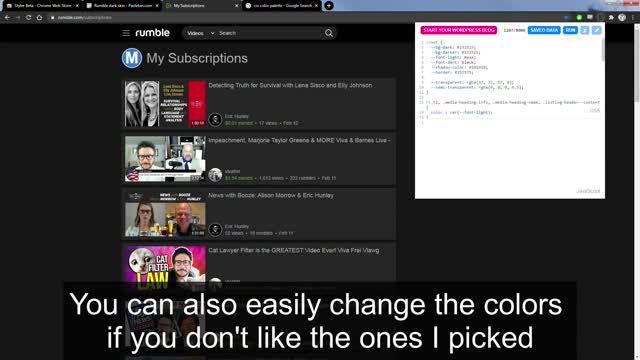Click the --bg-dark line in CSS editor
Viewport: 640px width, 360px height.
coord(453,47)
